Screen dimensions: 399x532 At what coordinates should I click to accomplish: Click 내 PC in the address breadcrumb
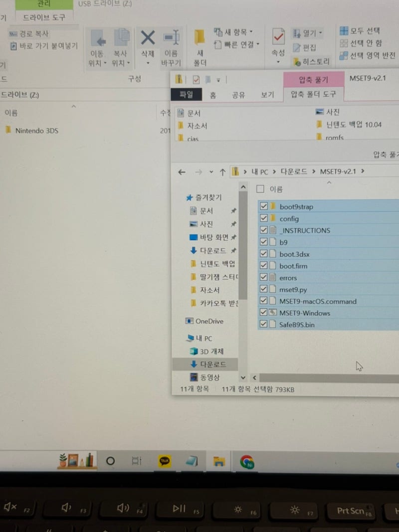coord(260,172)
